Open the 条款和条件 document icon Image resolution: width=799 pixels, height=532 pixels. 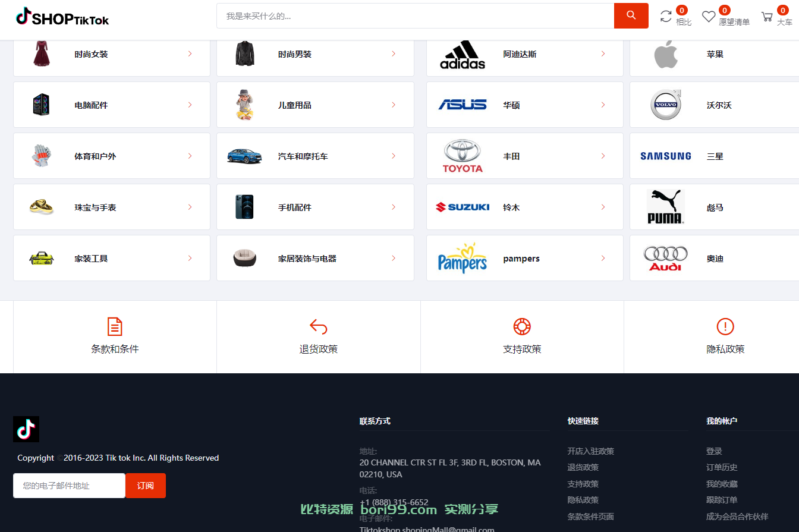tap(115, 326)
